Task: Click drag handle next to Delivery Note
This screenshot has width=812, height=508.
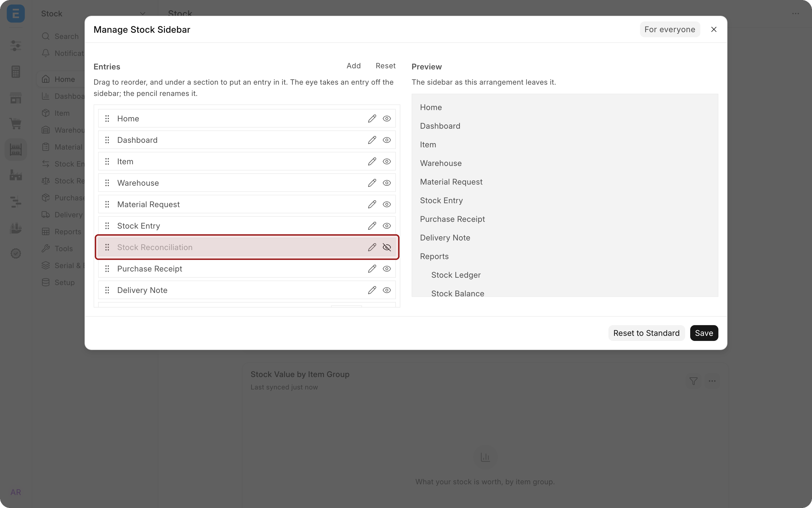Action: (107, 290)
